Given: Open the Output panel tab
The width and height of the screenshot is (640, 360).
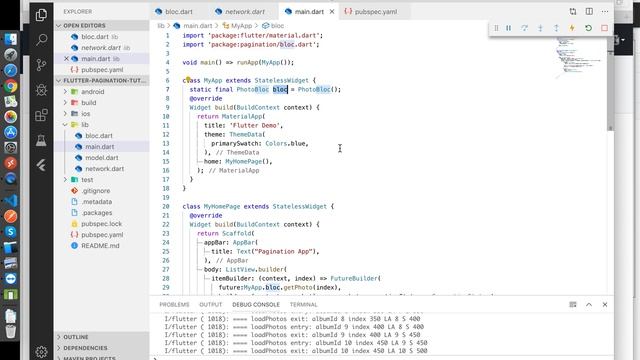Looking at the screenshot, I should pyautogui.click(x=211, y=304).
